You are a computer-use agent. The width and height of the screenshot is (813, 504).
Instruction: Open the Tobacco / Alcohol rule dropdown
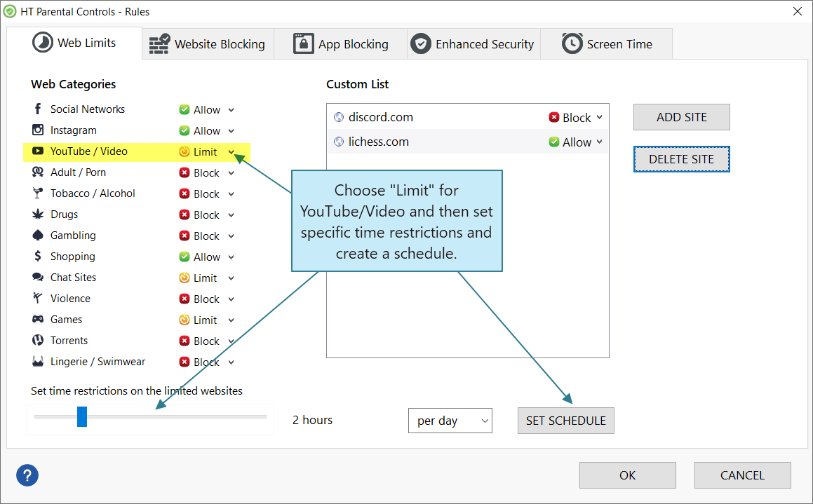click(x=231, y=193)
